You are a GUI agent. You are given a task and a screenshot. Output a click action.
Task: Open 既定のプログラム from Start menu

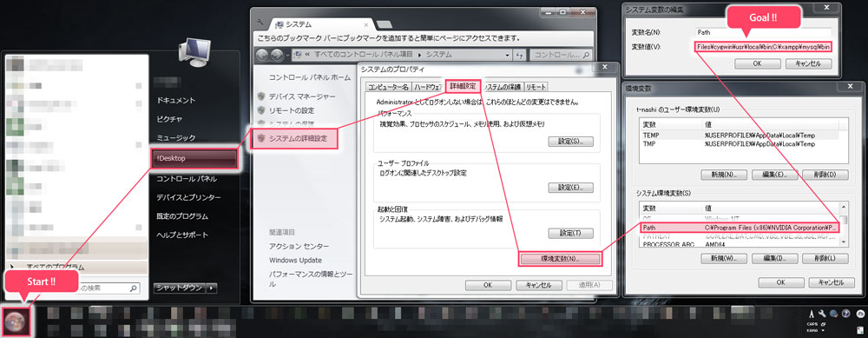[x=182, y=216]
